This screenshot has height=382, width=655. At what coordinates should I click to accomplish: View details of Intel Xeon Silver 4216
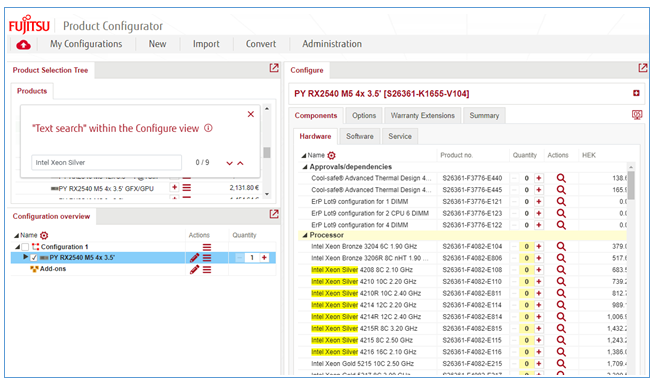click(561, 352)
